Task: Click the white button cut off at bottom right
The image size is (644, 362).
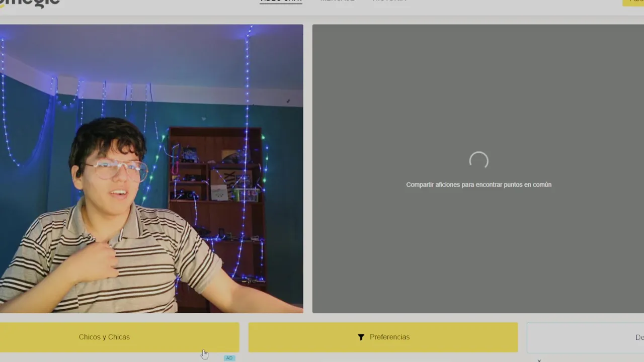Action: pos(585,337)
